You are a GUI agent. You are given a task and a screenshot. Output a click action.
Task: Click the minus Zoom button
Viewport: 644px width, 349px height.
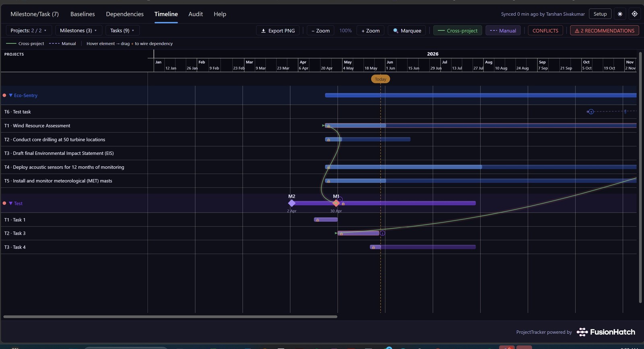click(320, 31)
